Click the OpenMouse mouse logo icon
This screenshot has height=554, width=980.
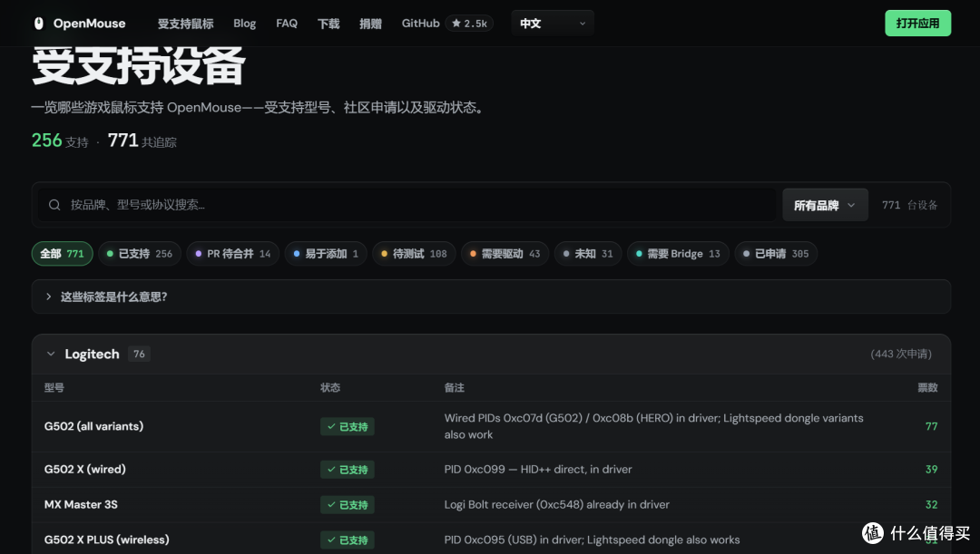coord(39,23)
